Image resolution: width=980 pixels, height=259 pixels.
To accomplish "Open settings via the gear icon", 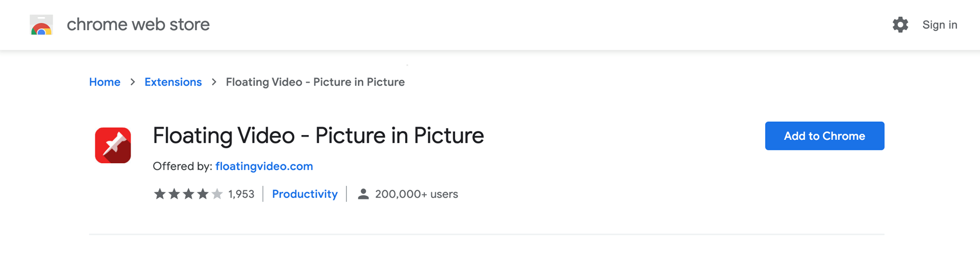I will coord(900,25).
